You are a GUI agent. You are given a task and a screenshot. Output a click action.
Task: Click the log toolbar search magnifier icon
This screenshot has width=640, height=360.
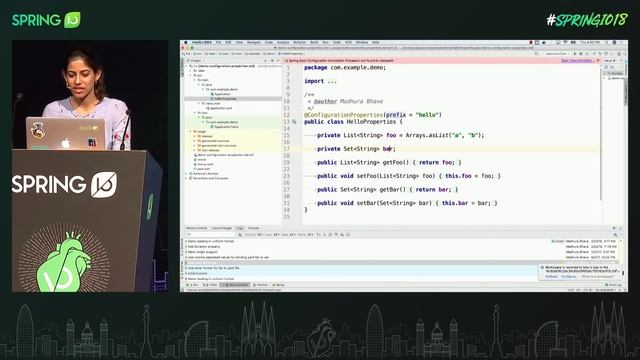point(240,235)
